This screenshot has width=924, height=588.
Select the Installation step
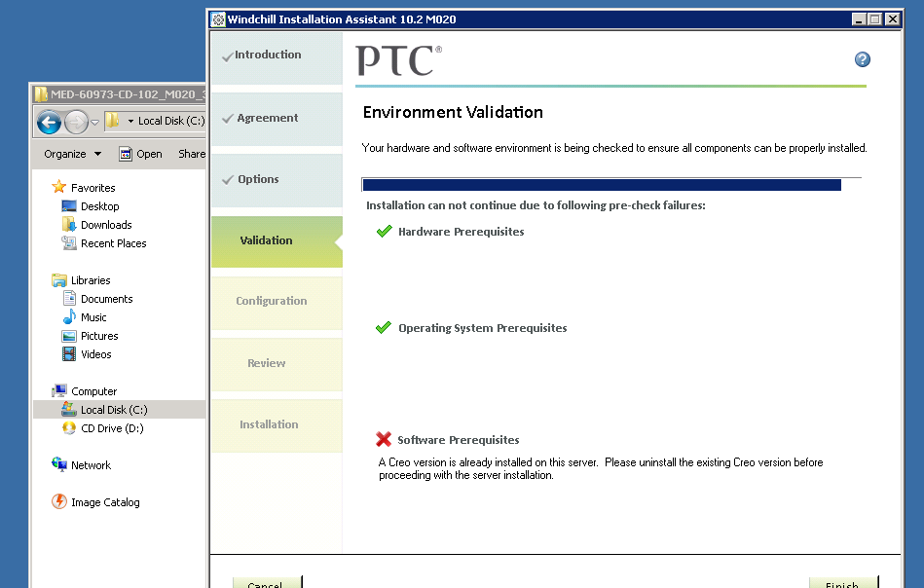tap(277, 425)
